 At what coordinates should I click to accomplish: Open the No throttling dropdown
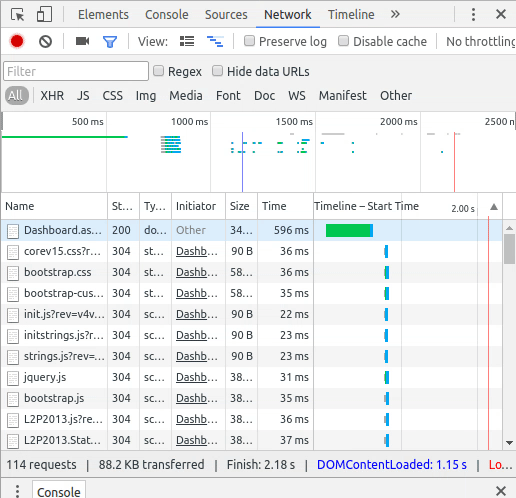(481, 42)
